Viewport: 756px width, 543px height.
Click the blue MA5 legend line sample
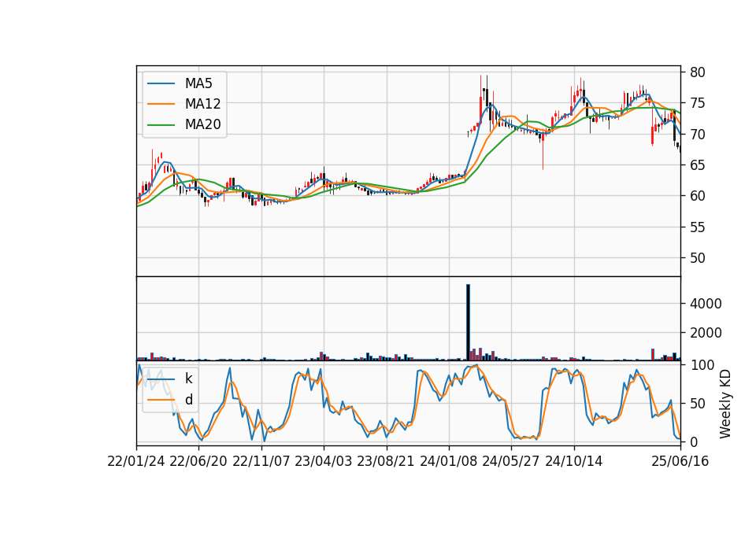click(161, 83)
